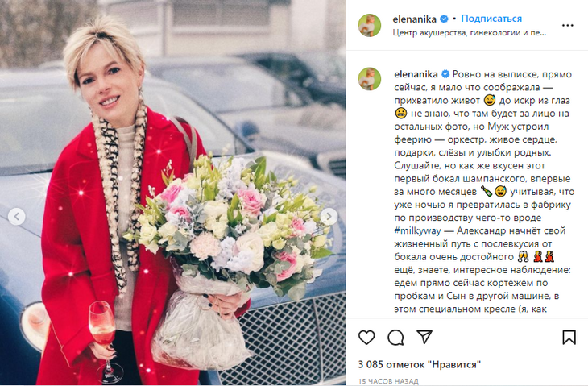Go to next photo with right arrow

(x=329, y=217)
